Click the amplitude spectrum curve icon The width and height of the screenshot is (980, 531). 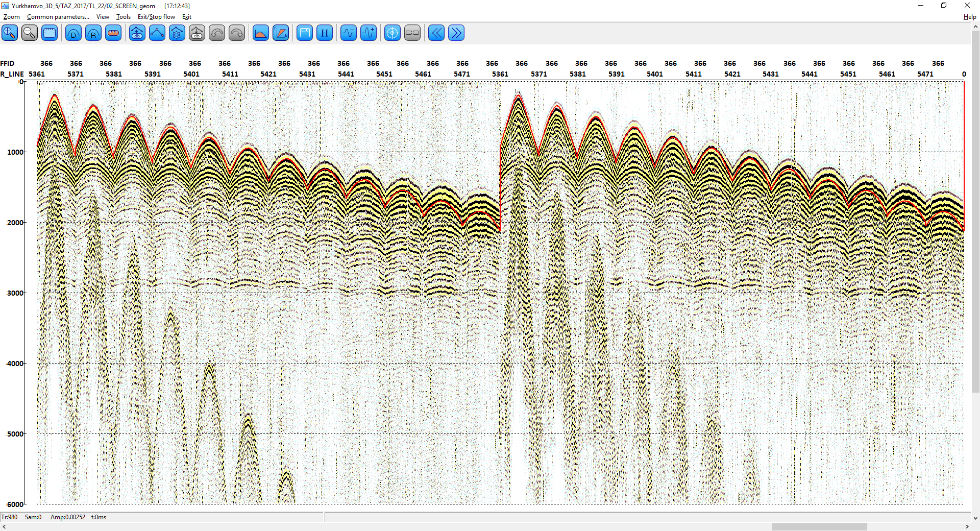260,33
